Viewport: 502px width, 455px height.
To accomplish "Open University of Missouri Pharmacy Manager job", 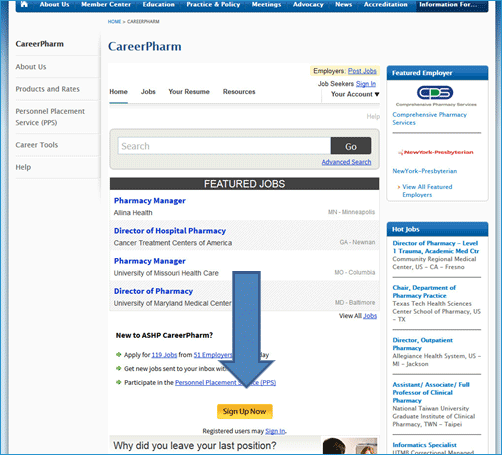I will coord(150,261).
